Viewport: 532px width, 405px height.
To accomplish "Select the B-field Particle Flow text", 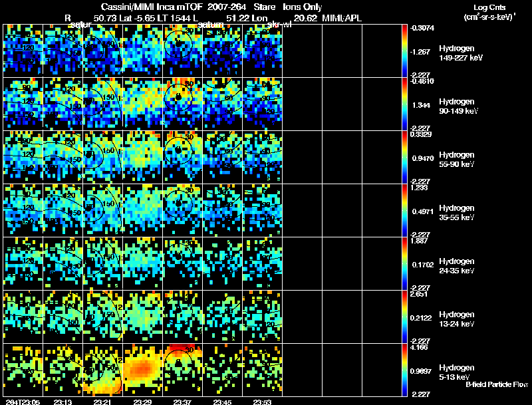I will (x=497, y=384).
